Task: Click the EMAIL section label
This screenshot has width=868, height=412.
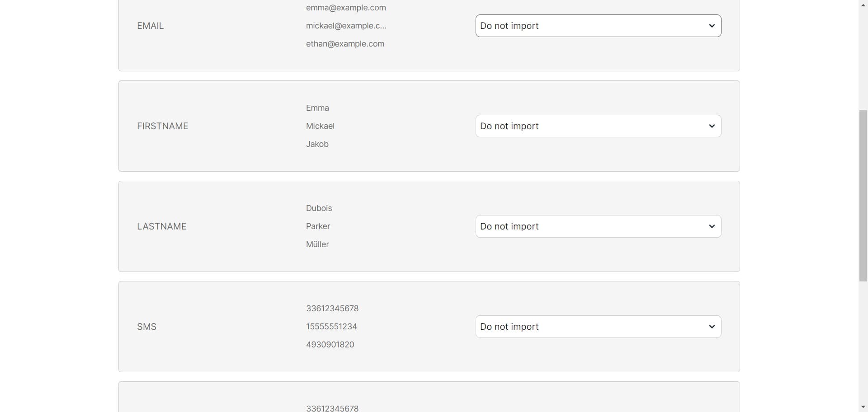Action: 150,26
